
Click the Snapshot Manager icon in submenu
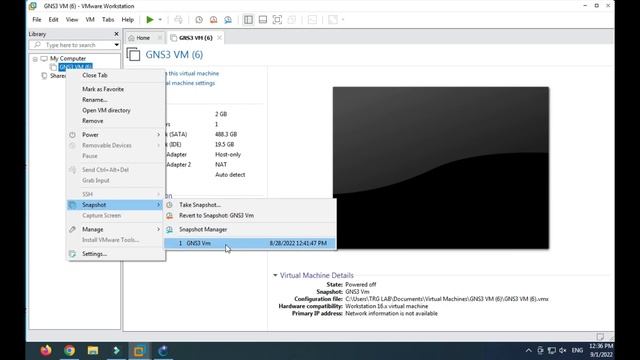click(169, 229)
